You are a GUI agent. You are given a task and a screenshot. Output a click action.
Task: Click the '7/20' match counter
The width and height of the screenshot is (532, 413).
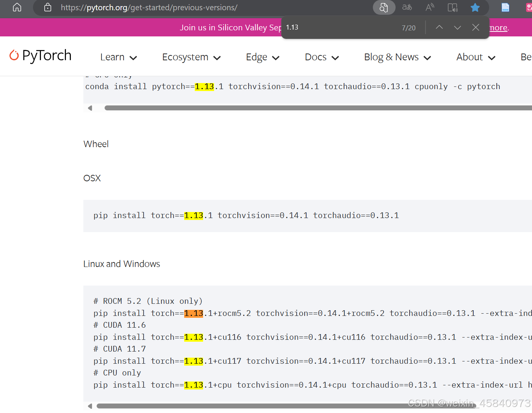point(408,28)
